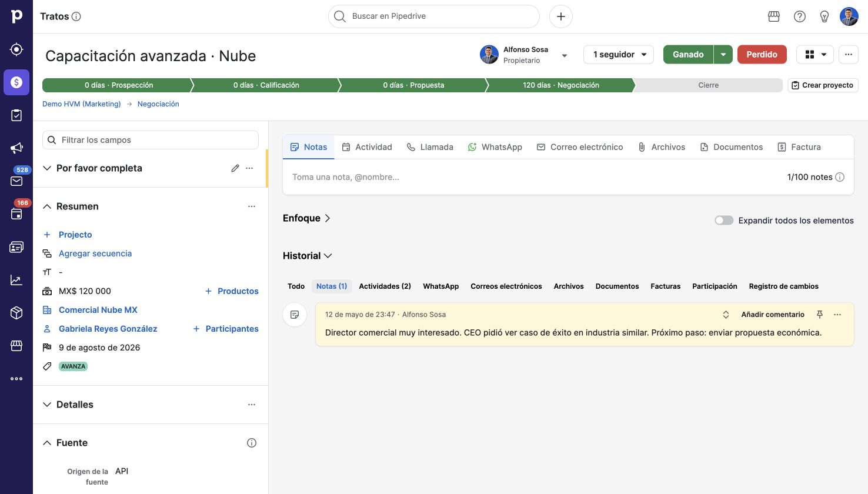Image resolution: width=868 pixels, height=494 pixels.
Task: Open Gabriela Reyes González contact link
Action: click(x=108, y=329)
